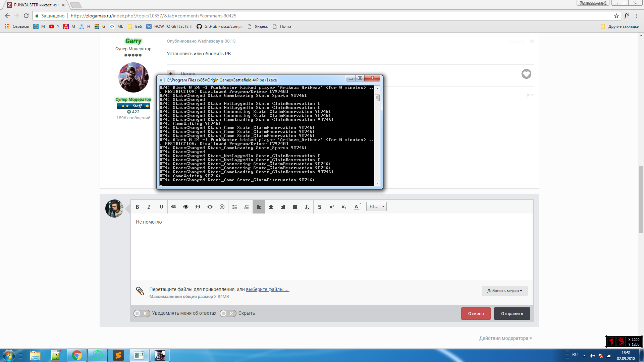Center align the text
The image size is (644, 362).
pyautogui.click(x=271, y=207)
